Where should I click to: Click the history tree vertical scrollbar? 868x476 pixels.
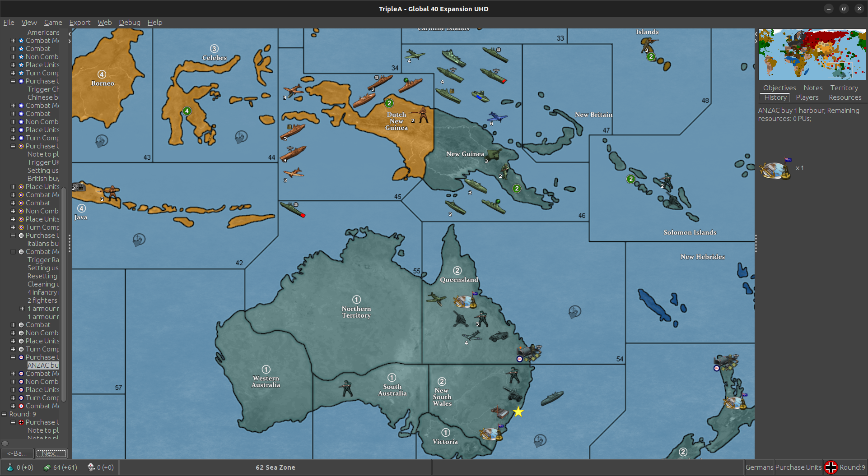pos(64,293)
